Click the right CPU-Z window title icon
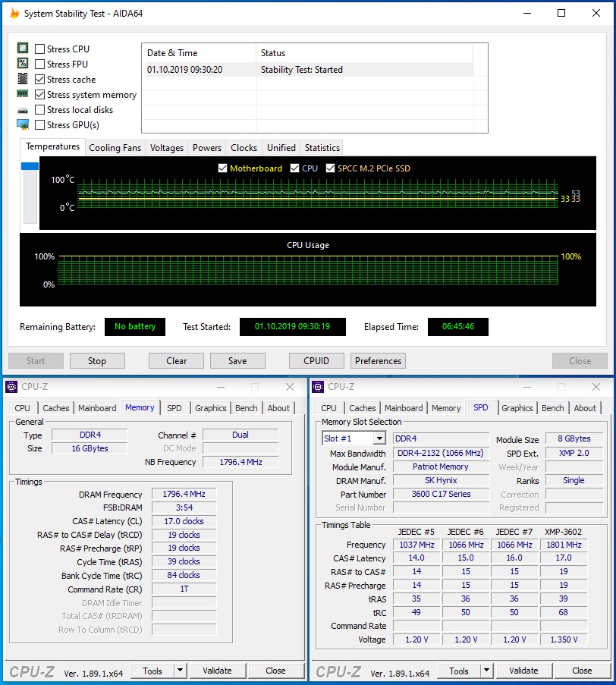The height and width of the screenshot is (685, 616). click(318, 387)
